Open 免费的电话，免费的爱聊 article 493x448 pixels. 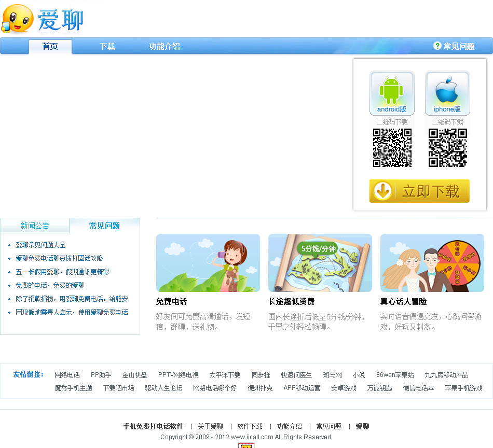pyautogui.click(x=50, y=285)
